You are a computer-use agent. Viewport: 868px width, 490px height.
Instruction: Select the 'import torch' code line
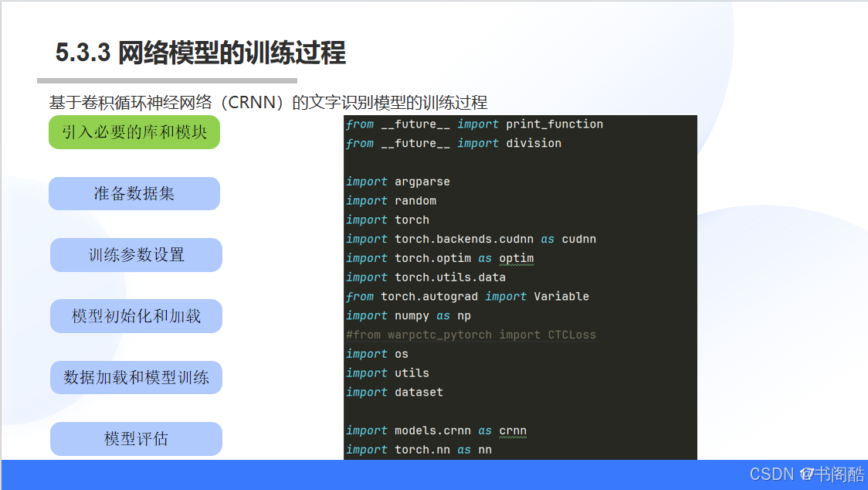point(388,219)
